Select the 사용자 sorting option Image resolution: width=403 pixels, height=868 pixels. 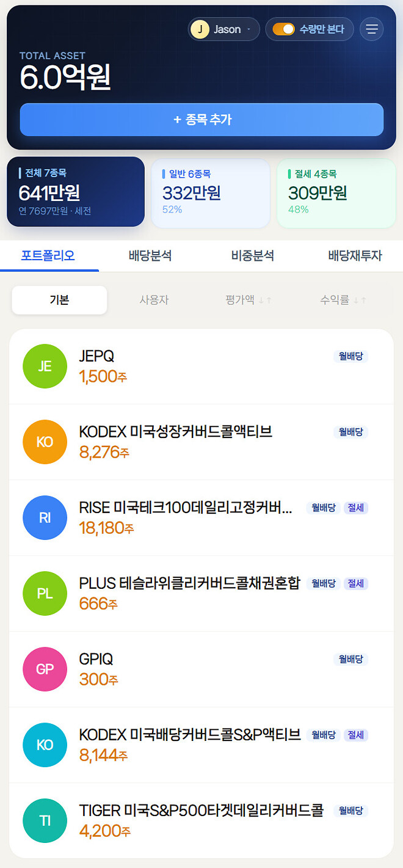[154, 300]
